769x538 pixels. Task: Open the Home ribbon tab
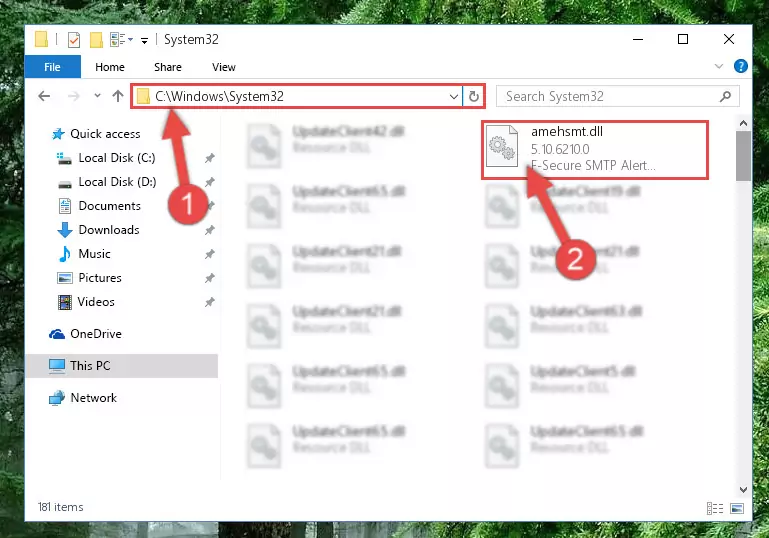pyautogui.click(x=110, y=67)
